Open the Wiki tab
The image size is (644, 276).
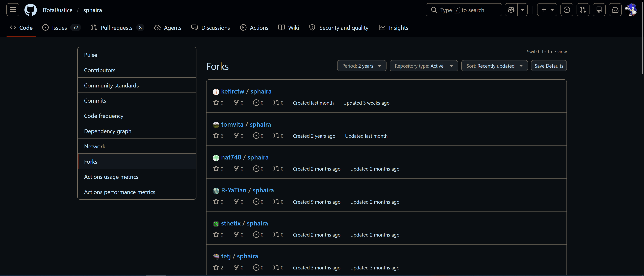(x=289, y=28)
